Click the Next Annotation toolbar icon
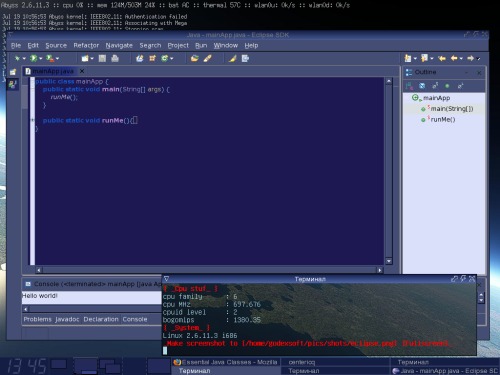This screenshot has height=375, width=500. click(x=408, y=59)
